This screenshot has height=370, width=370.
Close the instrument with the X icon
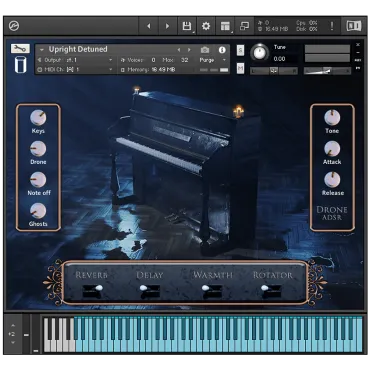[358, 44]
